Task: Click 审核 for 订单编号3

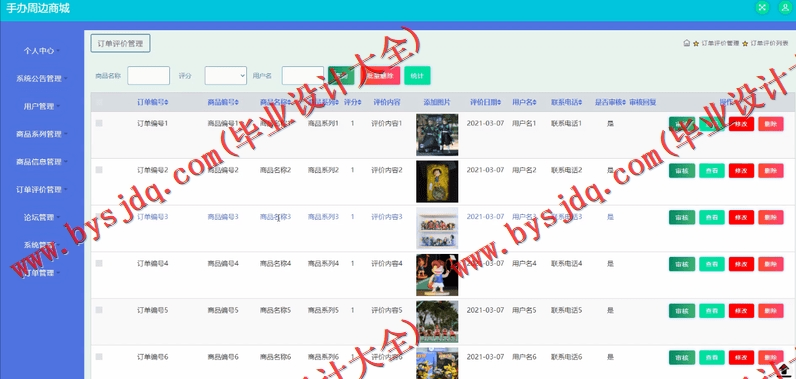Action: click(682, 217)
